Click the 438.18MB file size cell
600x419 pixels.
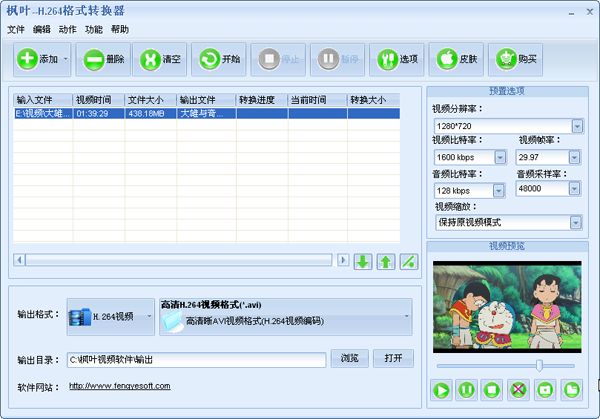[151, 114]
